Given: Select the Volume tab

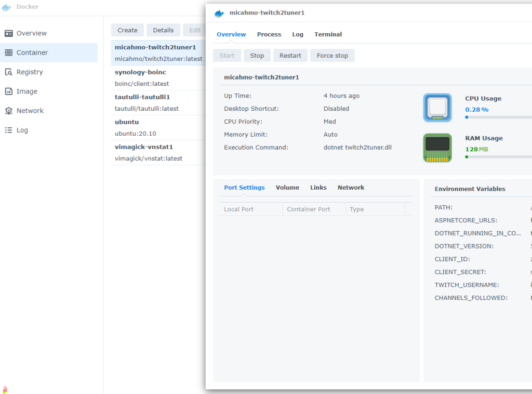Looking at the screenshot, I should coord(287,188).
